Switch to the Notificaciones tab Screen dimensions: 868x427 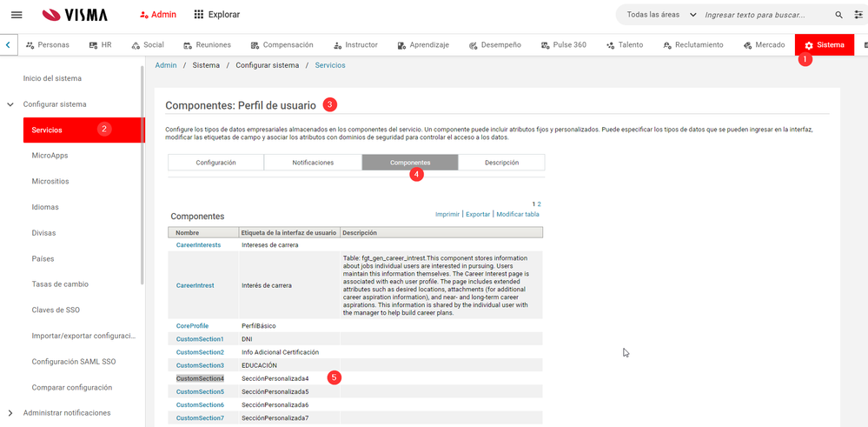(313, 163)
